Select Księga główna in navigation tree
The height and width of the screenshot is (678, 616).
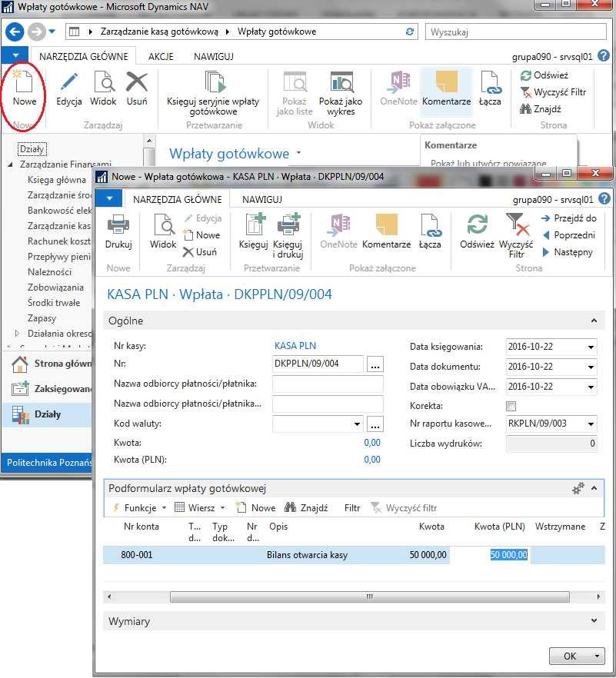(x=57, y=180)
